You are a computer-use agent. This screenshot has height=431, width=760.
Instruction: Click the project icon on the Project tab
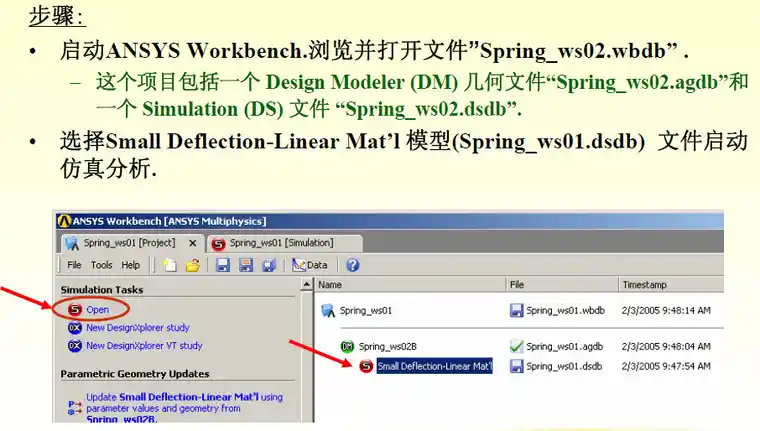72,243
